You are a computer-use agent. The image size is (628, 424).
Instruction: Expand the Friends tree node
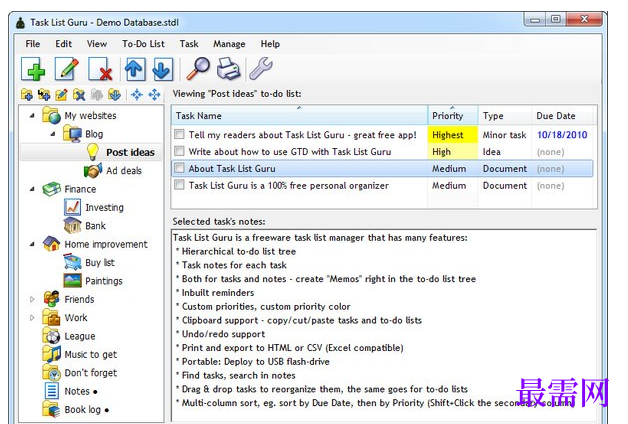pyautogui.click(x=32, y=299)
